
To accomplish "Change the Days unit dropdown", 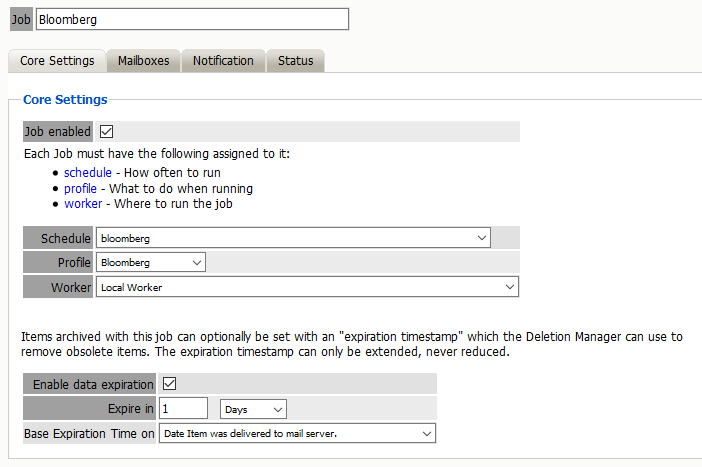I will click(253, 409).
